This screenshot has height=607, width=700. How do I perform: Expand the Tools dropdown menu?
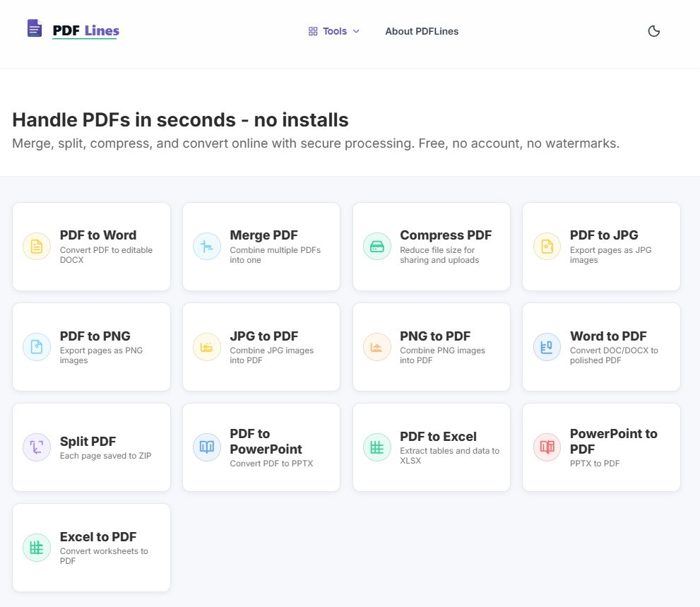point(333,31)
